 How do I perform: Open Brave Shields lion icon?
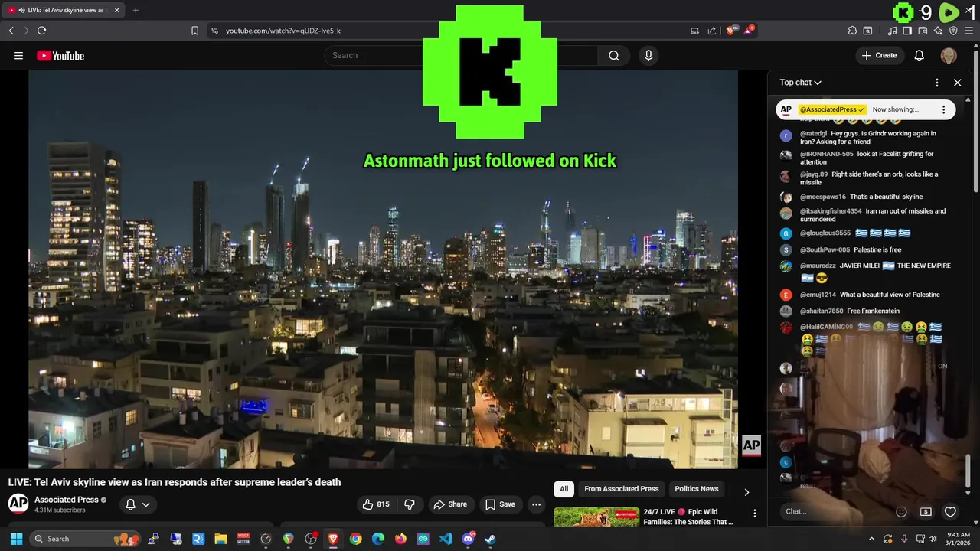[730, 31]
